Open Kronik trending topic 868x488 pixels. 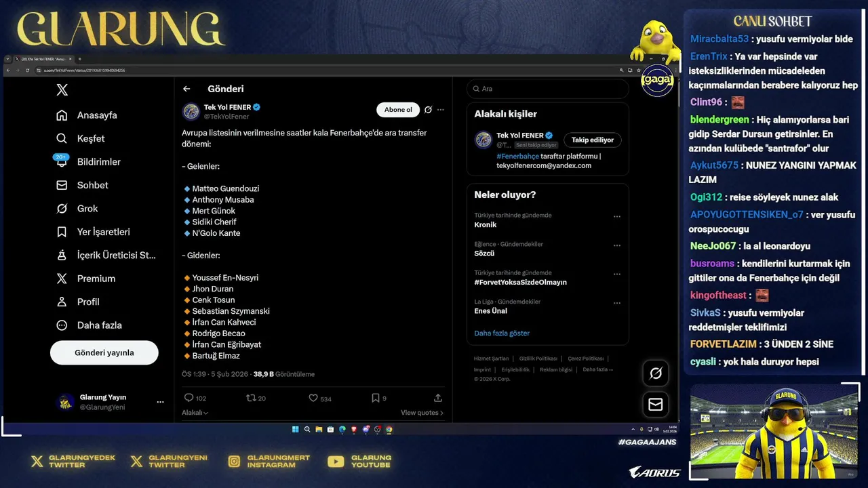(486, 224)
